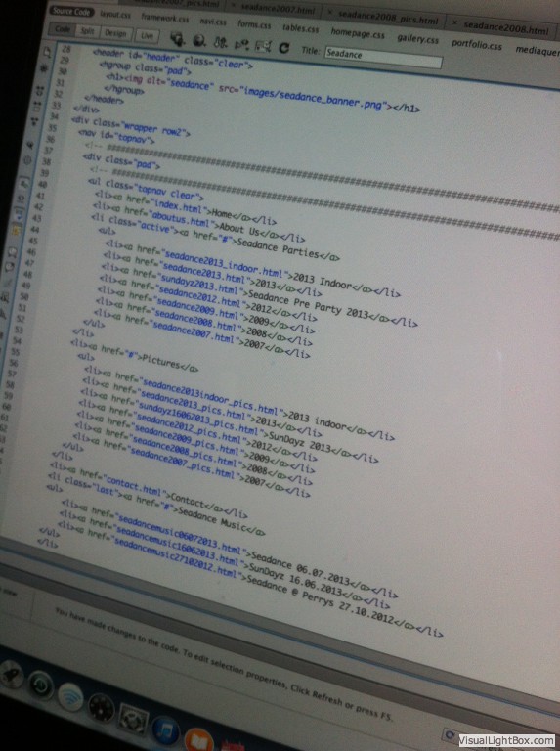
Task: Click the seadance2012.html code line
Action: click(x=207, y=298)
